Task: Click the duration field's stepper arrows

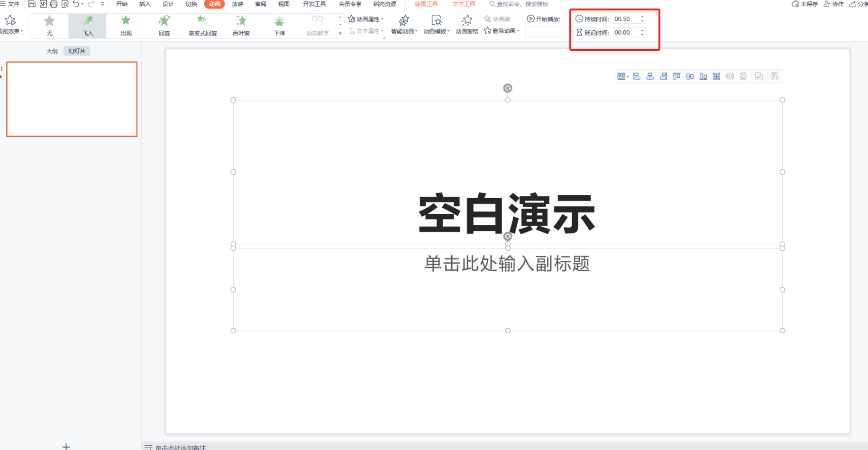Action: [x=642, y=19]
